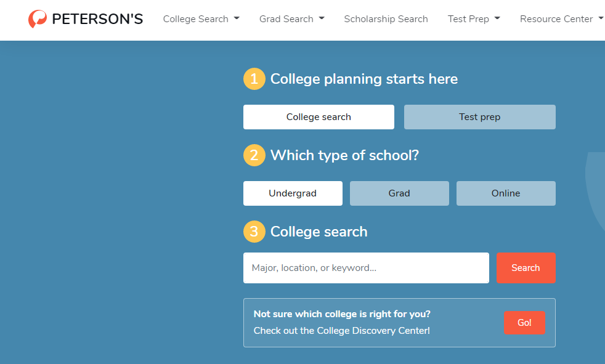
Task: Expand the Test Prep navigation dropdown
Action: [x=473, y=19]
